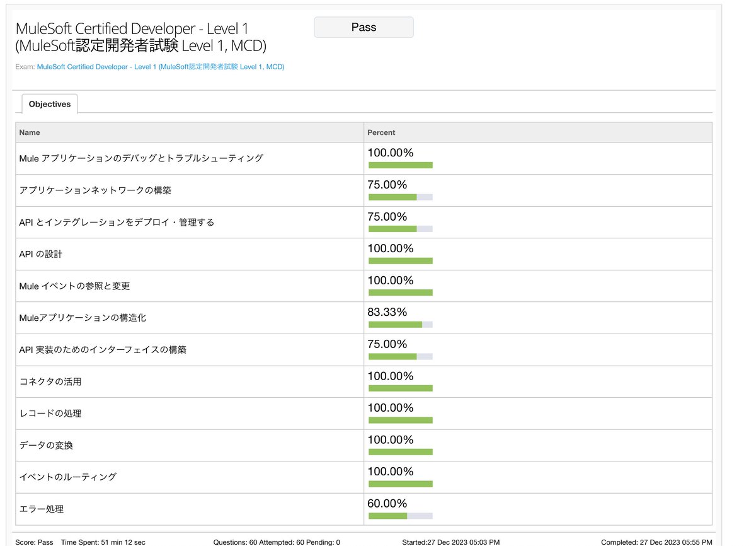Click progress bar for エラー処理
The height and width of the screenshot is (546, 756).
pos(401,516)
